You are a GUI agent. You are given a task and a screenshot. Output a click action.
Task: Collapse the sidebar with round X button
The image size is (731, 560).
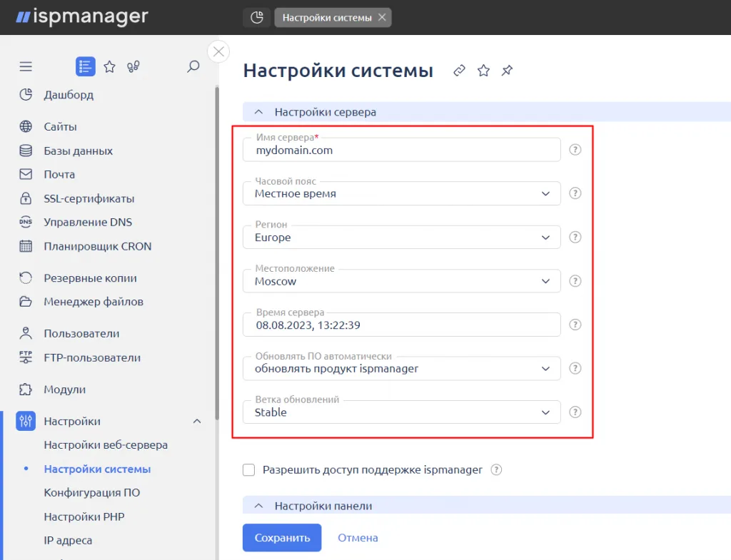click(218, 51)
